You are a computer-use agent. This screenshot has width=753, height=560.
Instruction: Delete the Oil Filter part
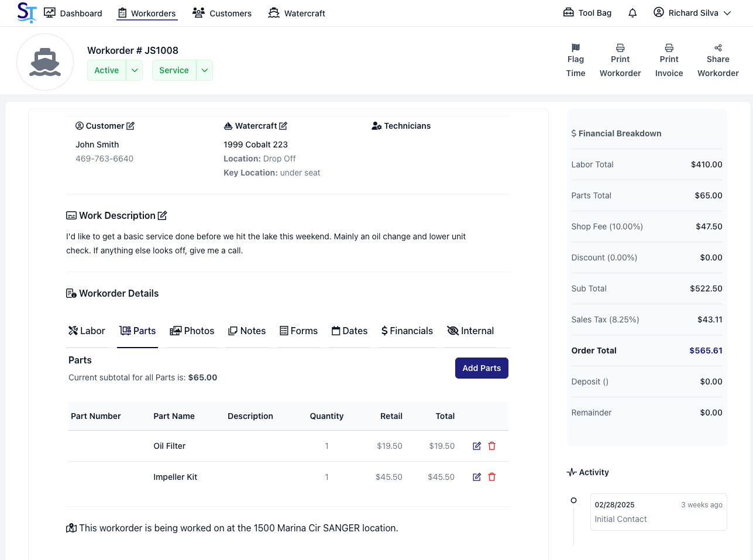[492, 446]
